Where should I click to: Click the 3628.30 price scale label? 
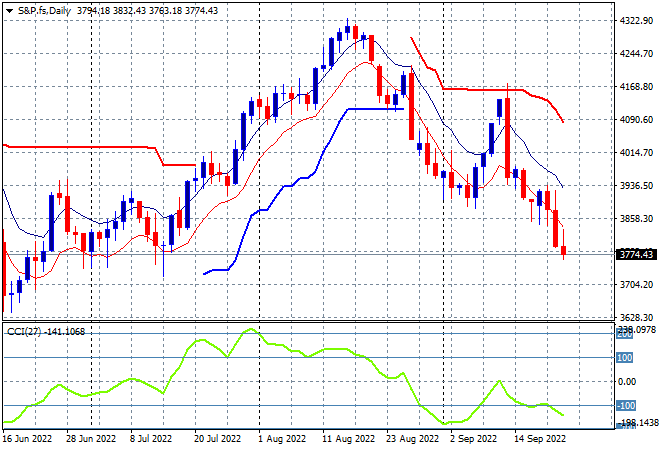tap(636, 317)
